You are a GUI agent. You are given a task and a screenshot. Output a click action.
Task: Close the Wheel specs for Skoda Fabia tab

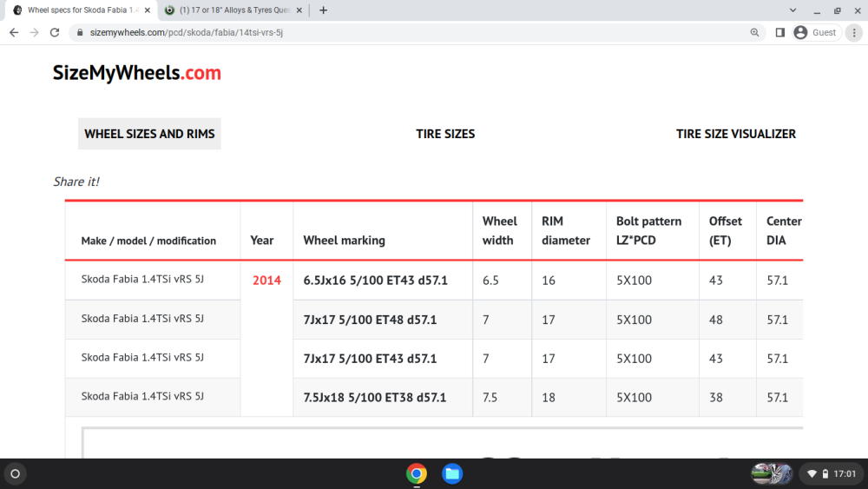tap(148, 10)
